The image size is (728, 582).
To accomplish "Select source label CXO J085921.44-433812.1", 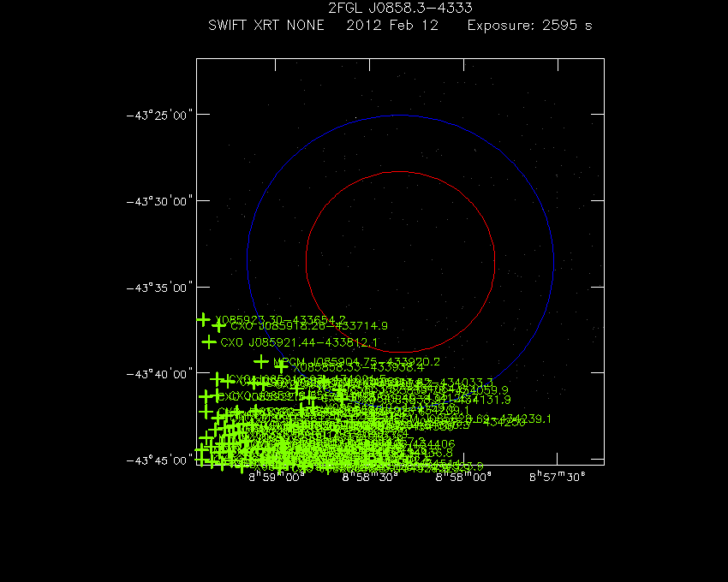I will (299, 343).
